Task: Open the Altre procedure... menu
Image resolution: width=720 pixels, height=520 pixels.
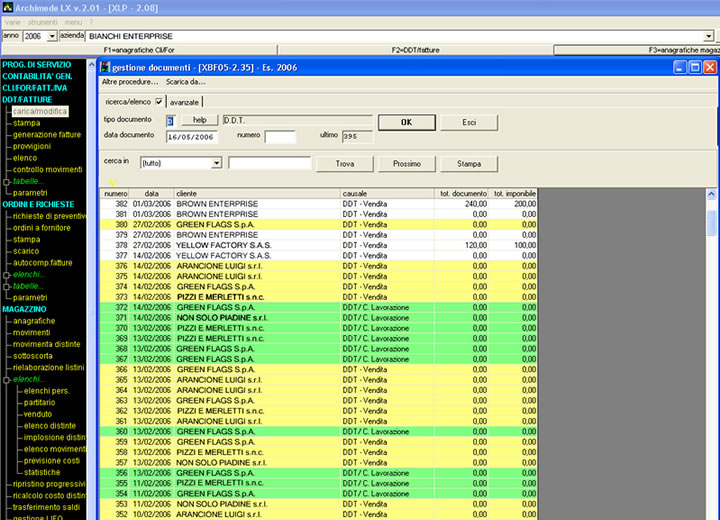Action: pyautogui.click(x=130, y=82)
